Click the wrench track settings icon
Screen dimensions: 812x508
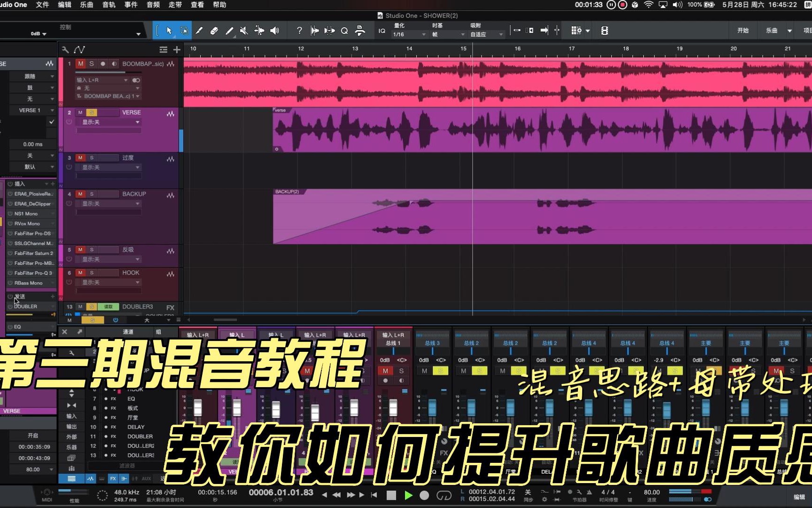pos(65,49)
